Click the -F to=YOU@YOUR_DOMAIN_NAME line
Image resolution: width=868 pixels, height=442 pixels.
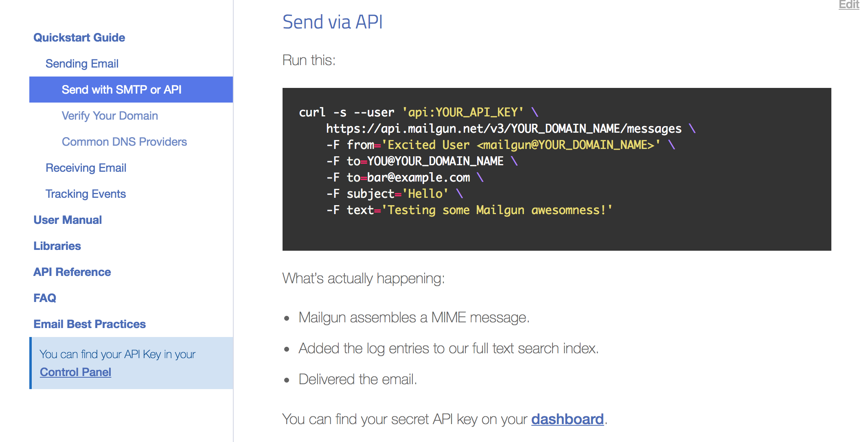(x=422, y=161)
